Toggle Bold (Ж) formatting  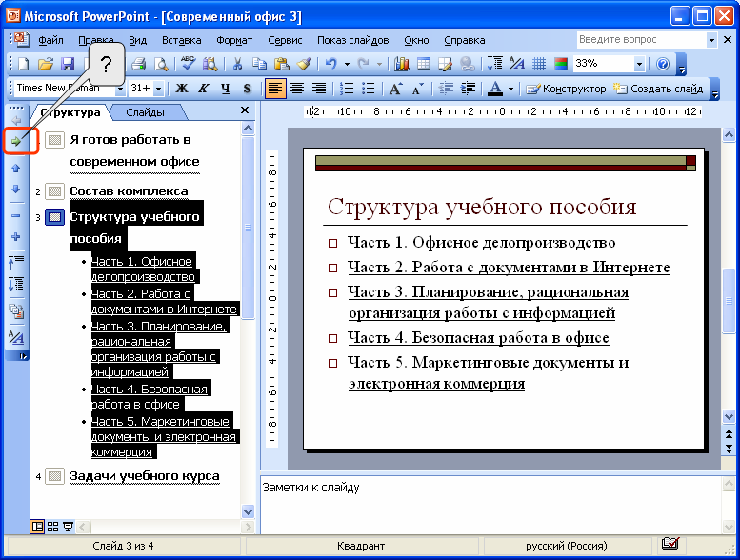click(x=182, y=89)
